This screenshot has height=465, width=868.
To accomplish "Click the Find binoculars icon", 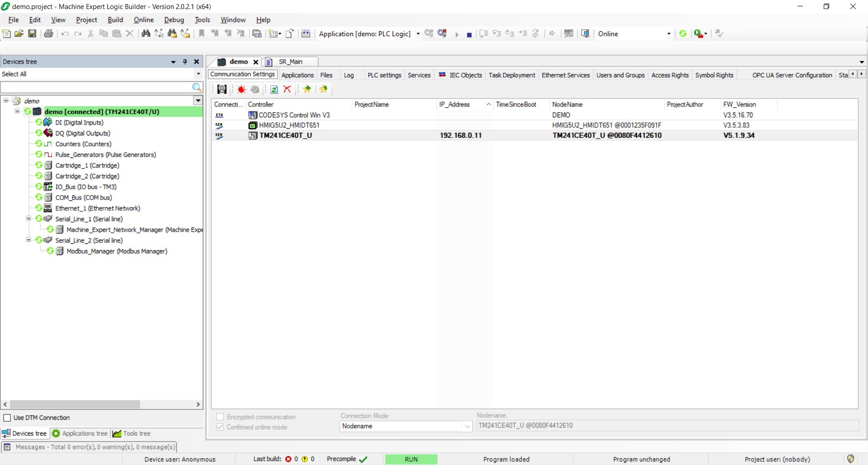I will point(145,33).
